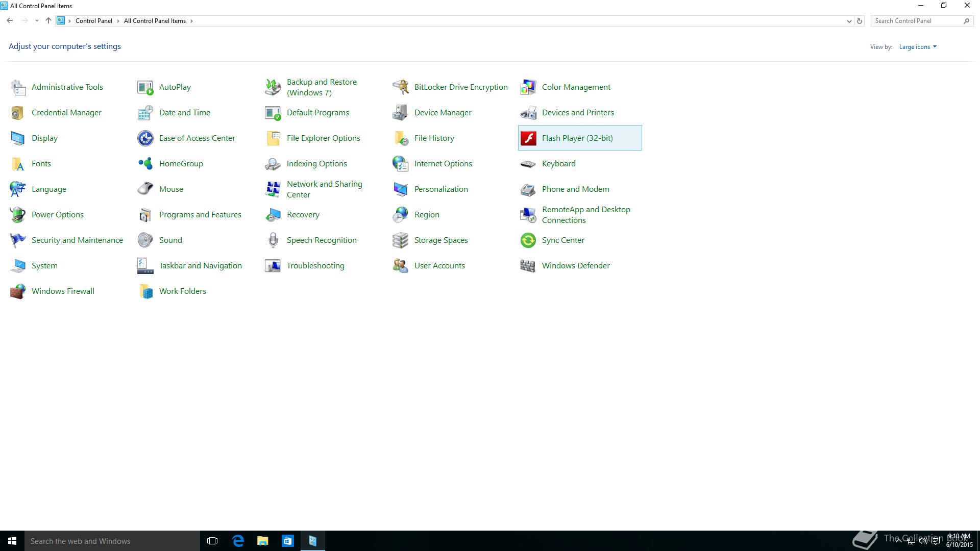The height and width of the screenshot is (551, 980).
Task: Open the Devices and Printers icon
Action: tap(528, 113)
